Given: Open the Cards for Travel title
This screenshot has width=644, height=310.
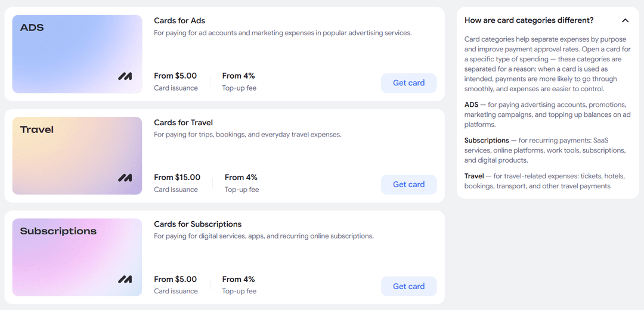Looking at the screenshot, I should [183, 122].
